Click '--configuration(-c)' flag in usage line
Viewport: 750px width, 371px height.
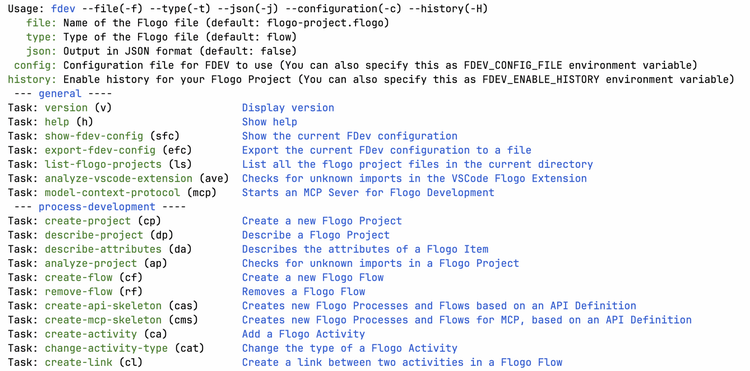[x=343, y=9]
